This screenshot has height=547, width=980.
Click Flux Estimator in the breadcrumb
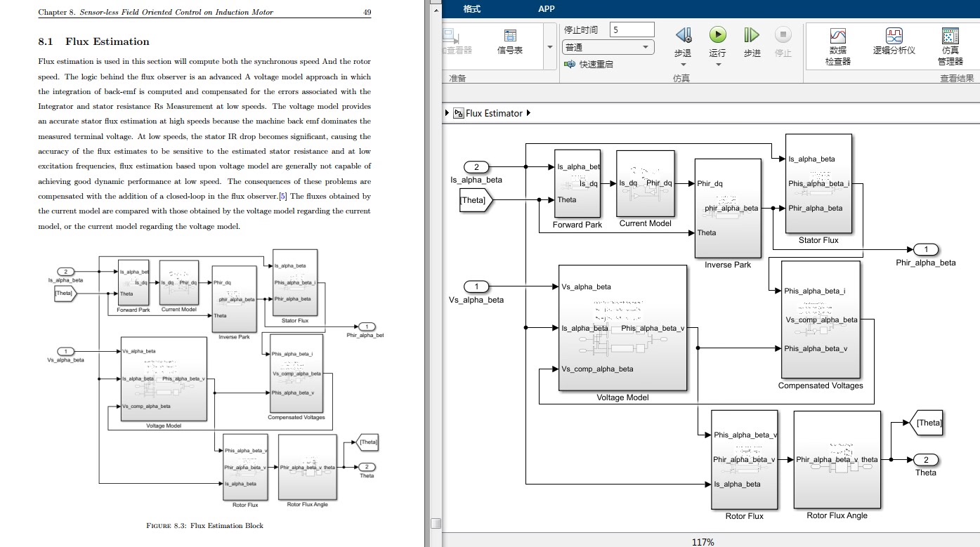click(494, 113)
